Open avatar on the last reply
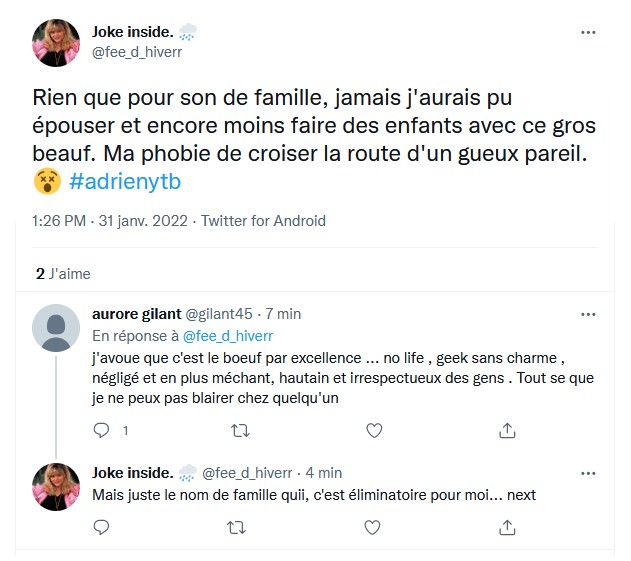 tap(56, 487)
